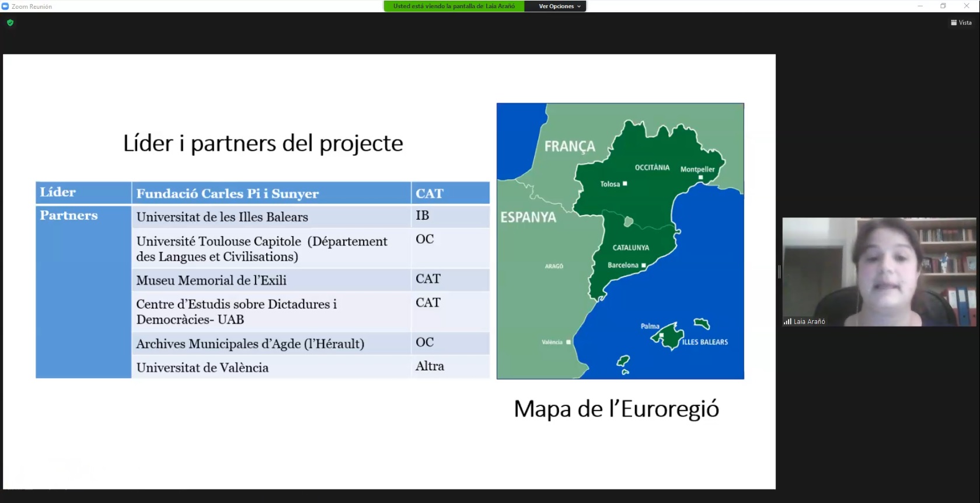Click the Zoom Reunión app icon
The width and height of the screenshot is (980, 503).
pos(5,6)
